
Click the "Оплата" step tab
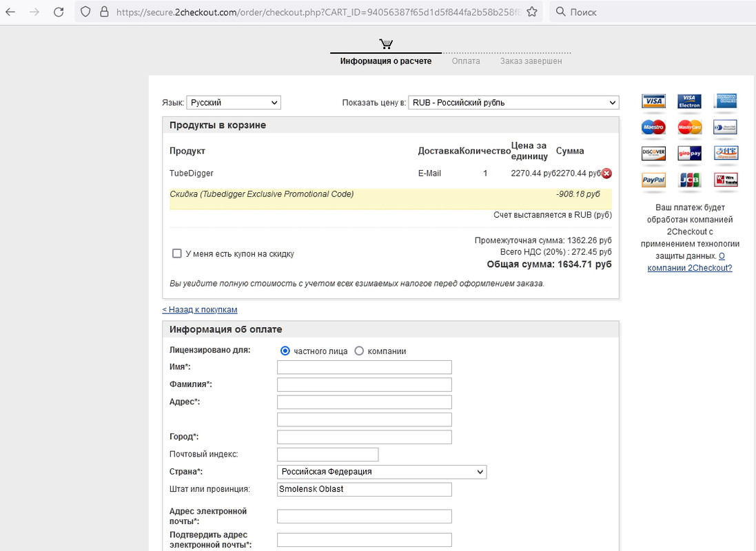[466, 61]
